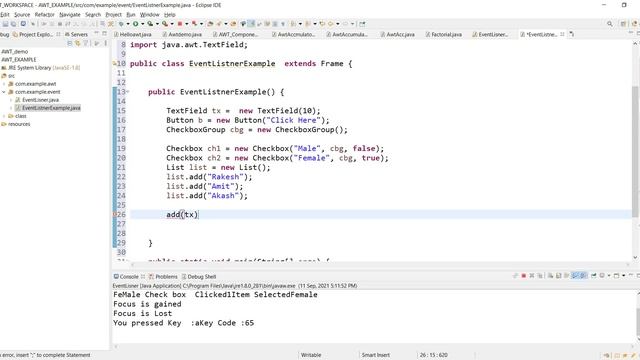
Task: Place cursor on line 26 add(tx) statement
Action: (182, 214)
